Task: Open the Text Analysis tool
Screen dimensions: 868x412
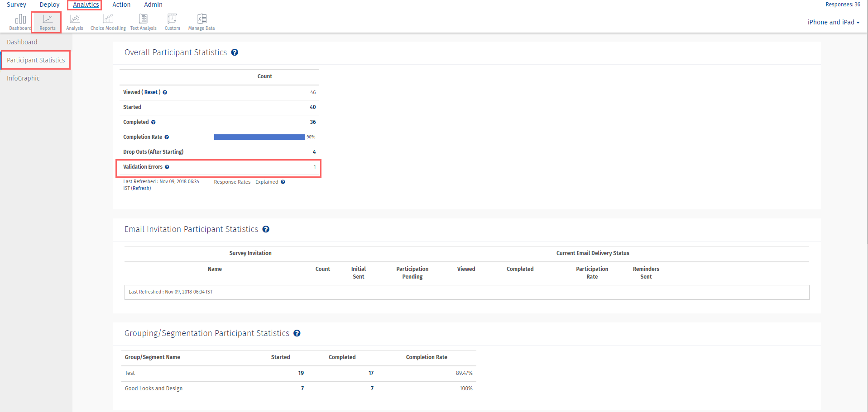Action: (143, 22)
